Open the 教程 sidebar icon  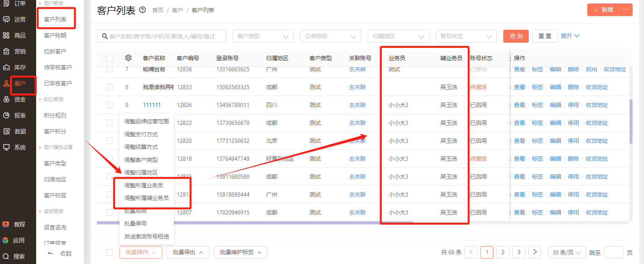[6, 224]
